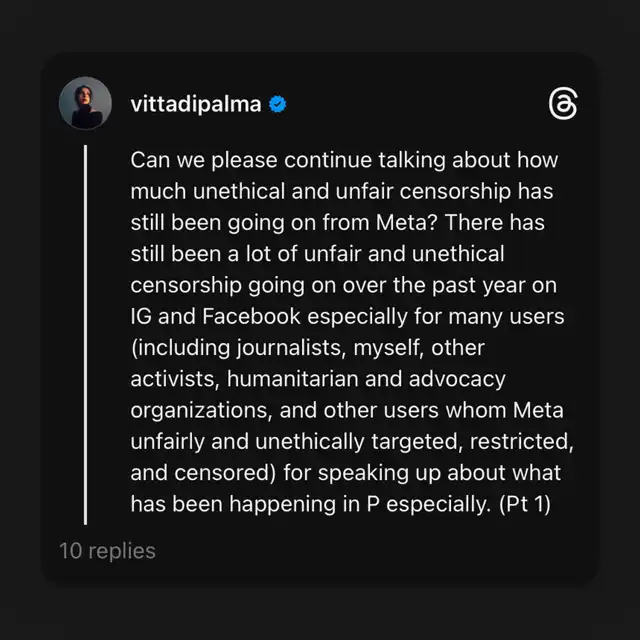View the 10 replies

click(107, 551)
